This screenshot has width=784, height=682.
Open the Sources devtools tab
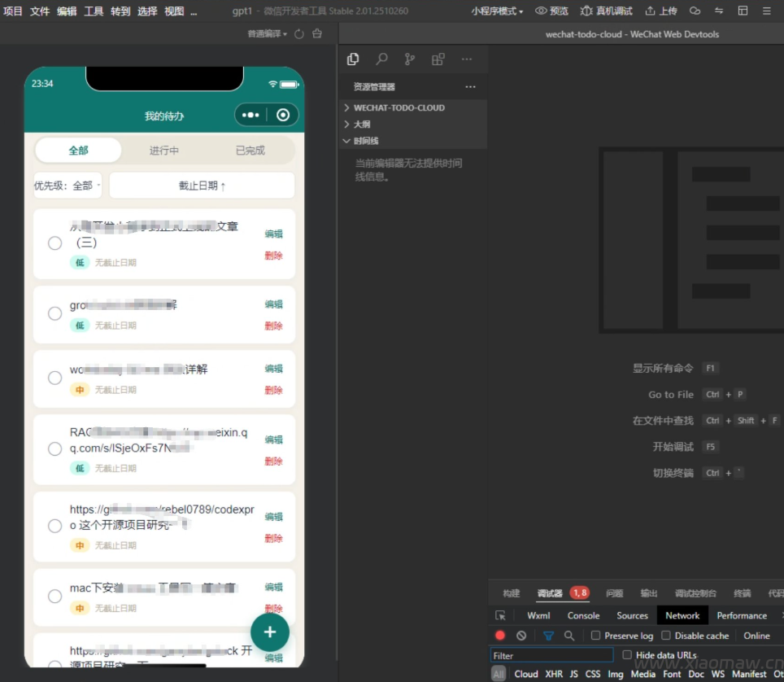point(632,615)
